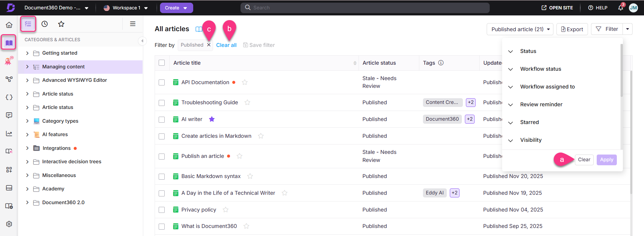The height and width of the screenshot is (236, 644).
Task: Check the AI writer row checkbox
Action: click(162, 119)
